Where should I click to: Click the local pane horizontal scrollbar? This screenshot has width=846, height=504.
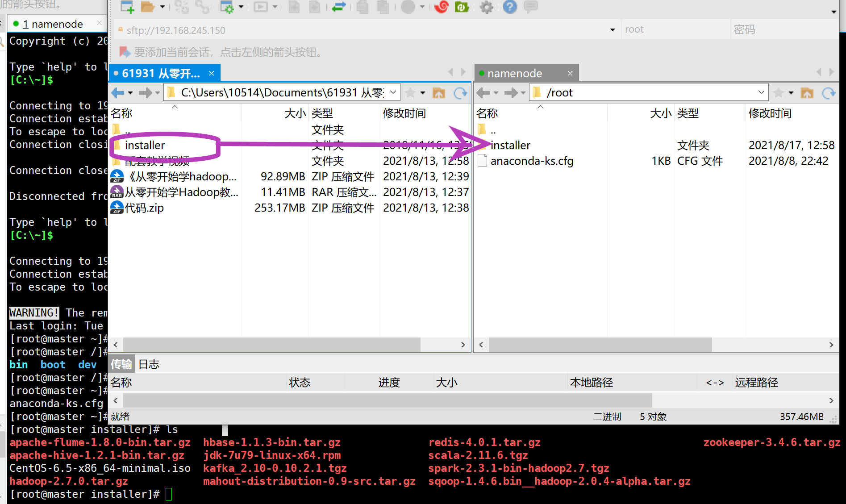[271, 345]
